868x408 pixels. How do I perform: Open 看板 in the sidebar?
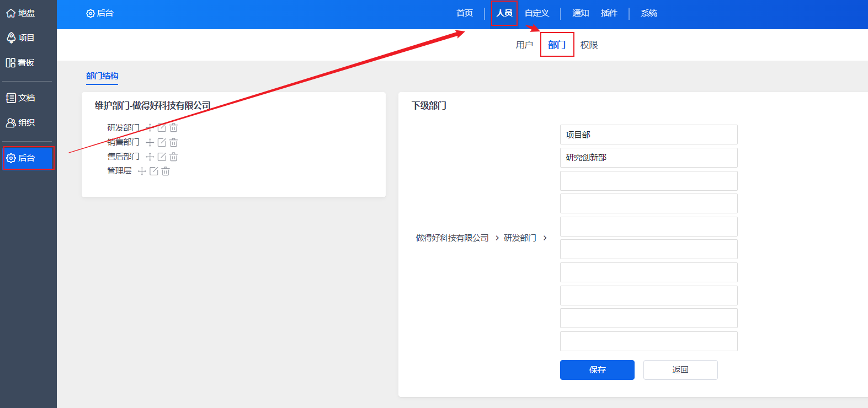(x=20, y=63)
